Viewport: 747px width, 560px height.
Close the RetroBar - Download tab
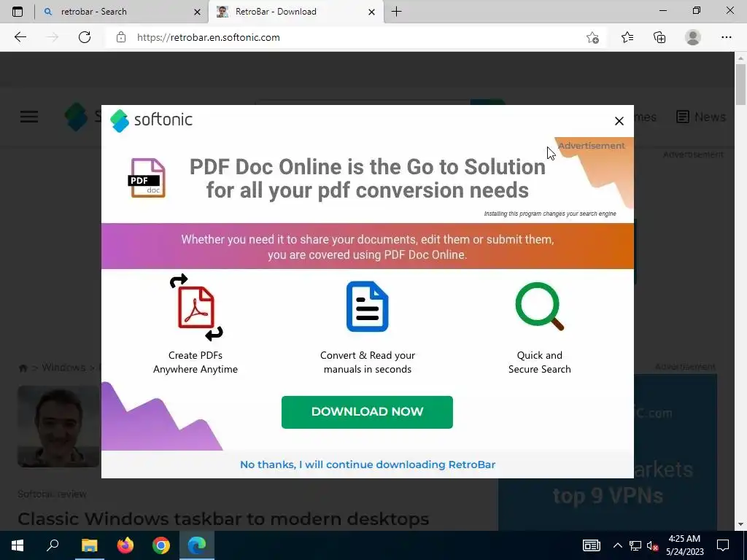click(x=371, y=12)
